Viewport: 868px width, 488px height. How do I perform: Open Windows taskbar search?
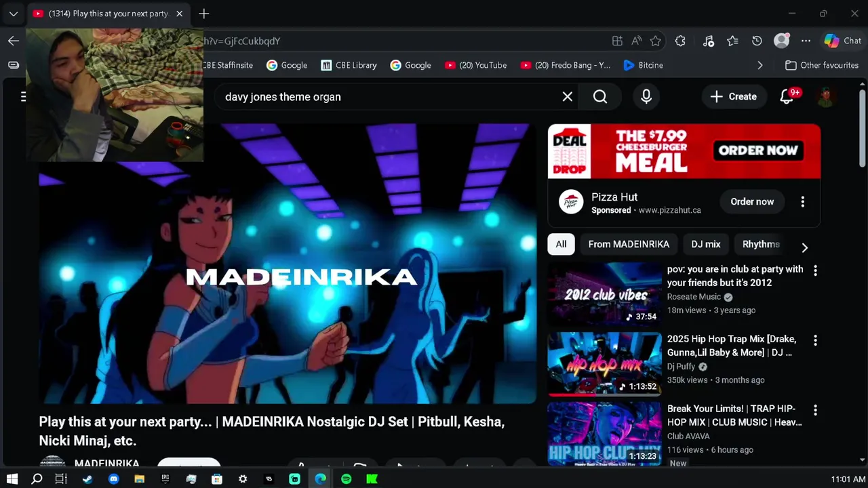click(37, 479)
